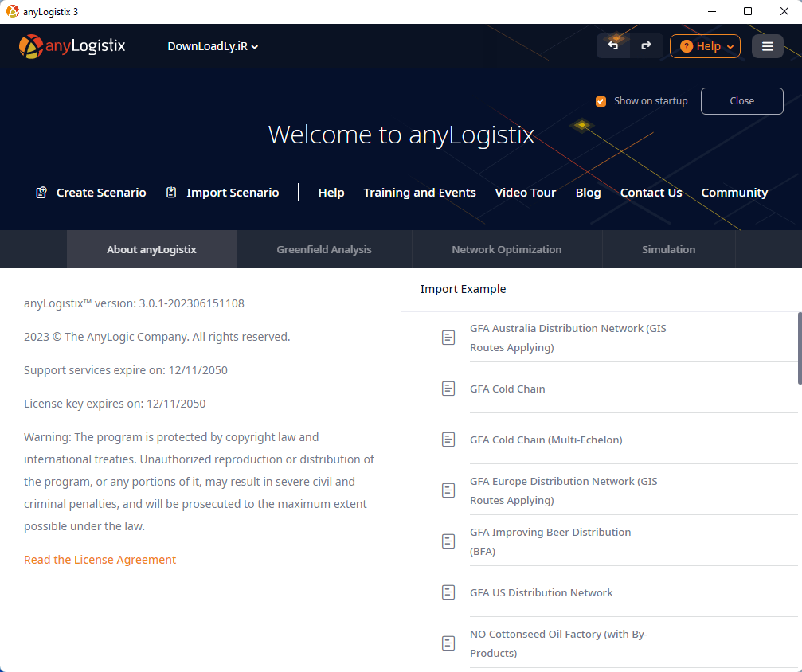Click the copyright AnyLogic Company text

tap(157, 337)
